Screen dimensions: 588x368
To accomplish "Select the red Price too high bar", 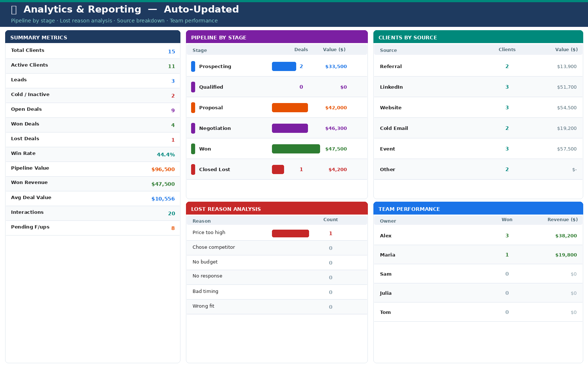I will pyautogui.click(x=290, y=234).
